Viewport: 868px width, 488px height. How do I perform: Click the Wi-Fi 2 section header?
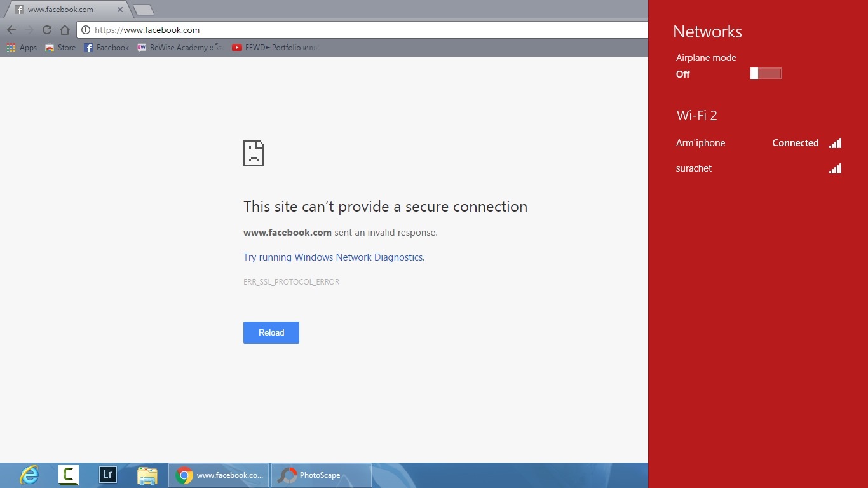[696, 116]
